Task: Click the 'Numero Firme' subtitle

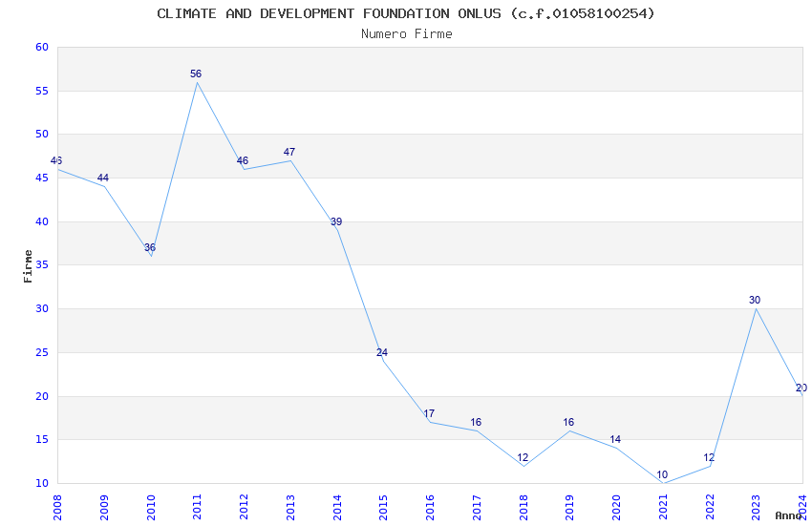Action: click(407, 34)
